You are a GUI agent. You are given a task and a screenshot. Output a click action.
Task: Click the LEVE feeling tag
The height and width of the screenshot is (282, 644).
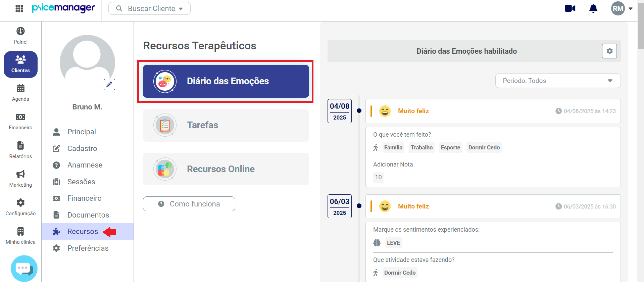[393, 243]
